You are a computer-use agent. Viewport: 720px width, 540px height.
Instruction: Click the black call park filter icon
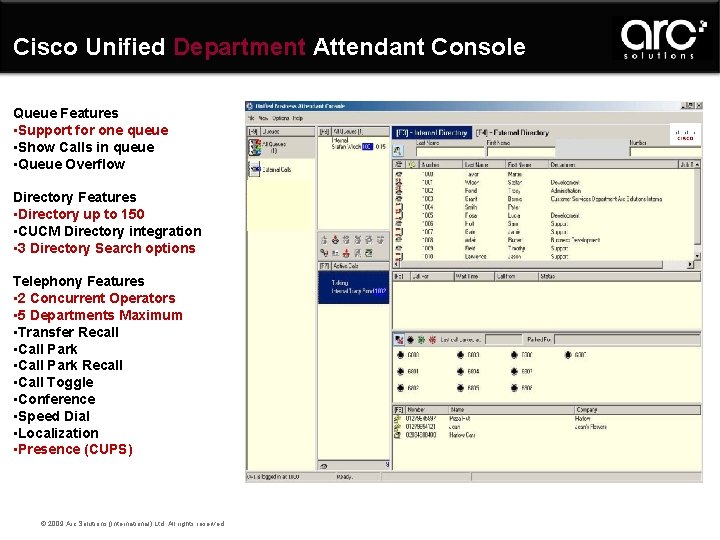(x=411, y=340)
